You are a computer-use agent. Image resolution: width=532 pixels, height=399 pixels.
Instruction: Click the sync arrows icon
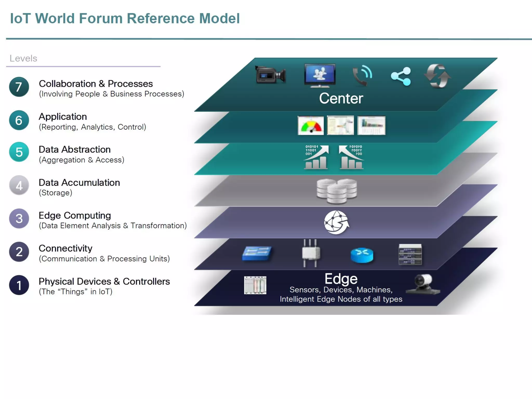[437, 76]
